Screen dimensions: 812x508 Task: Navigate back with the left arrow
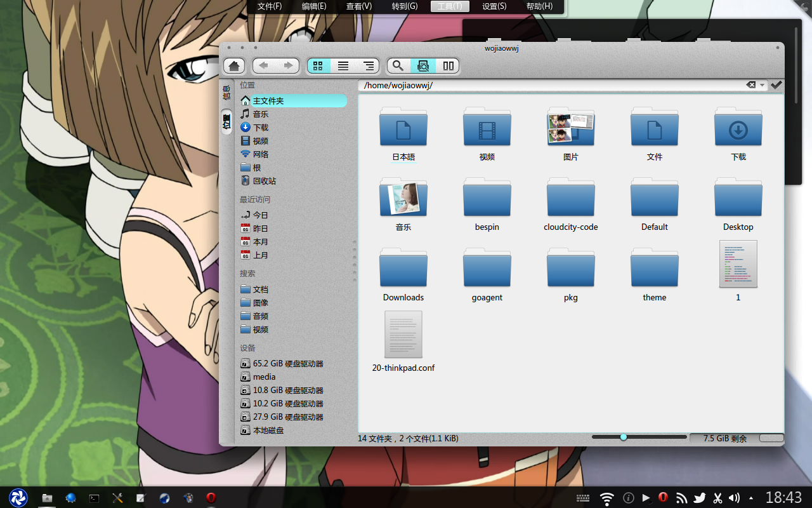point(264,65)
